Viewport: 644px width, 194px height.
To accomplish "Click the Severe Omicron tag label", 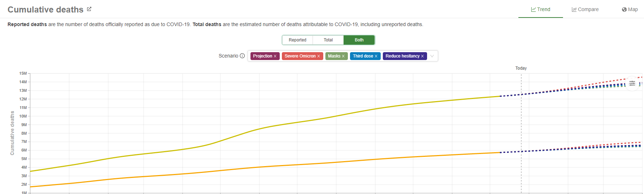I will tap(300, 56).
